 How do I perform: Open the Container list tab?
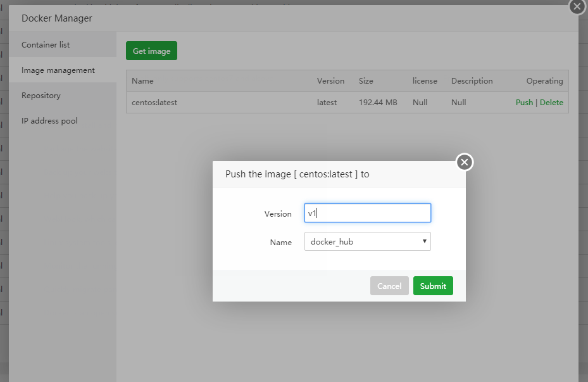click(46, 45)
